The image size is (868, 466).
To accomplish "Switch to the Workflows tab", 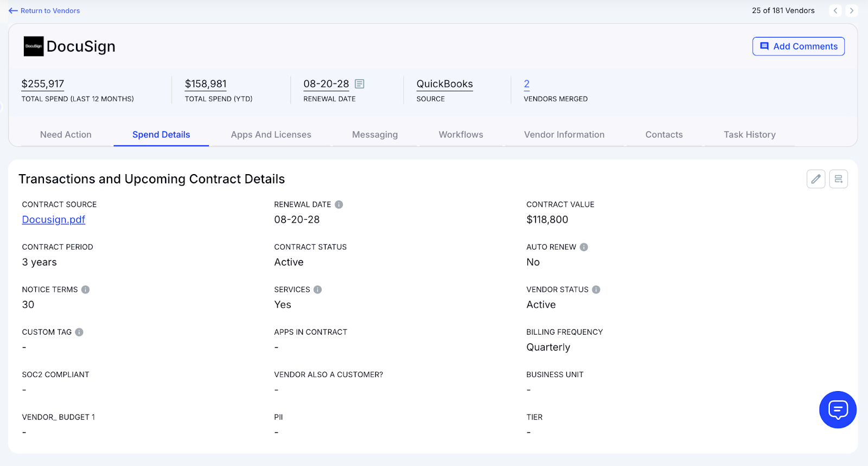I will (x=461, y=135).
